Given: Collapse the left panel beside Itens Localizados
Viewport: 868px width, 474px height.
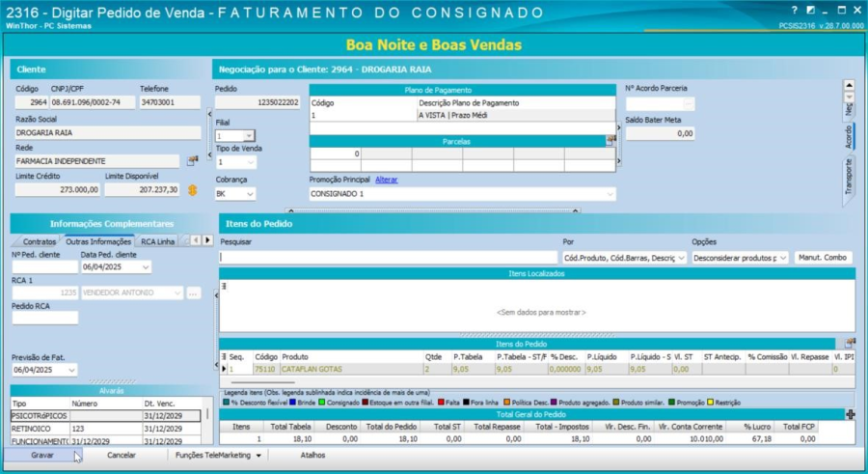Looking at the screenshot, I should tap(216, 296).
